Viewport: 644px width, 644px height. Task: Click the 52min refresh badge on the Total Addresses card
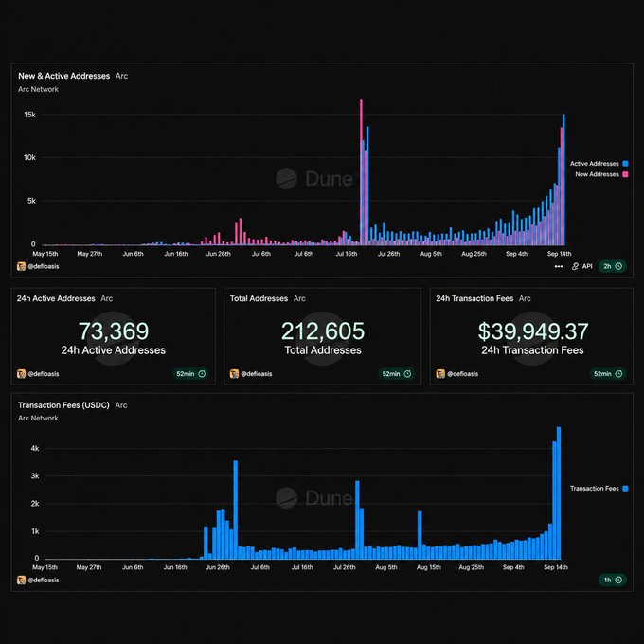tap(396, 374)
